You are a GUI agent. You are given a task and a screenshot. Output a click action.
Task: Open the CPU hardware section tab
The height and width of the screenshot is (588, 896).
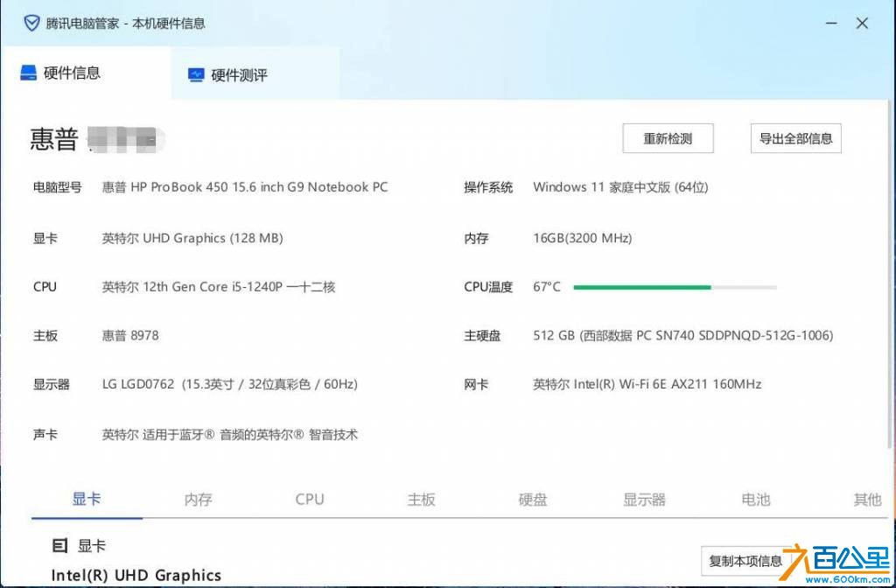click(x=310, y=499)
